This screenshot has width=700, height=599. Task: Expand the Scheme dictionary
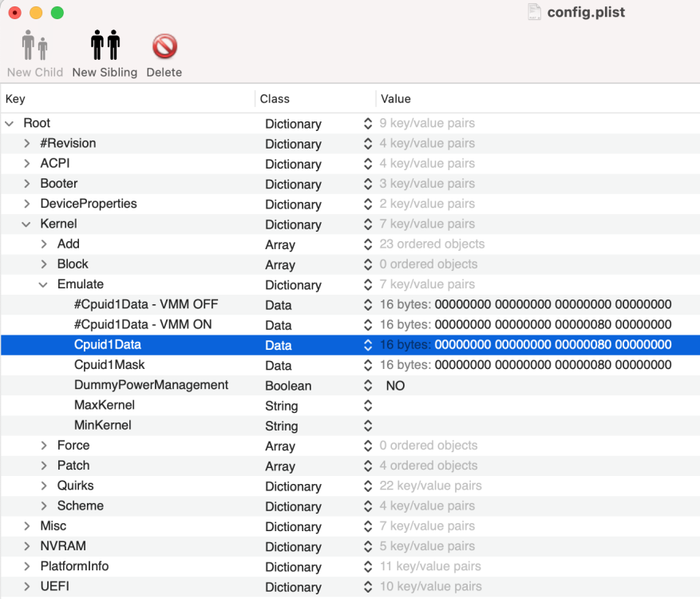[x=44, y=506]
